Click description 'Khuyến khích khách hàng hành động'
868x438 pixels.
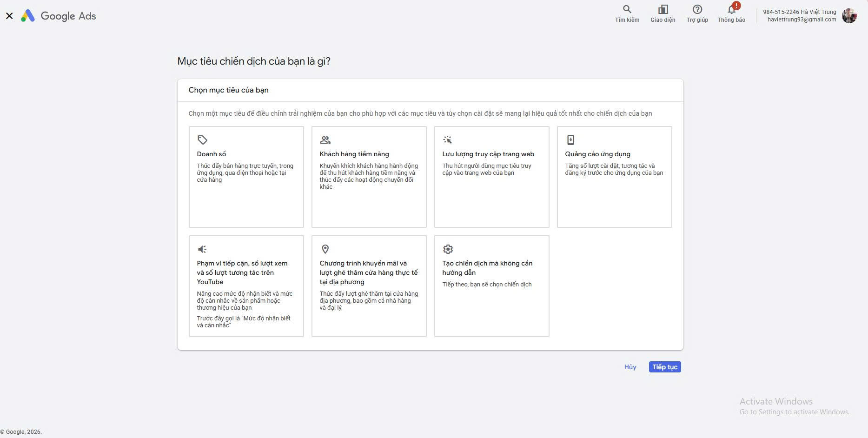[x=369, y=176]
